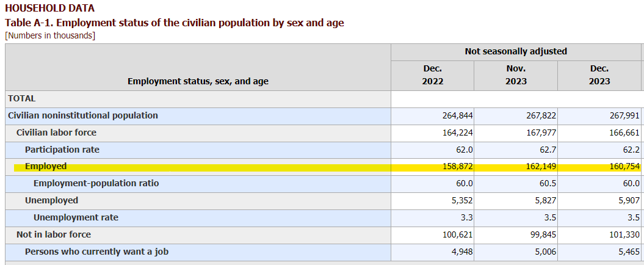The image size is (644, 265).
Task: Click the Employment status, sex, and age header
Action: click(x=198, y=81)
